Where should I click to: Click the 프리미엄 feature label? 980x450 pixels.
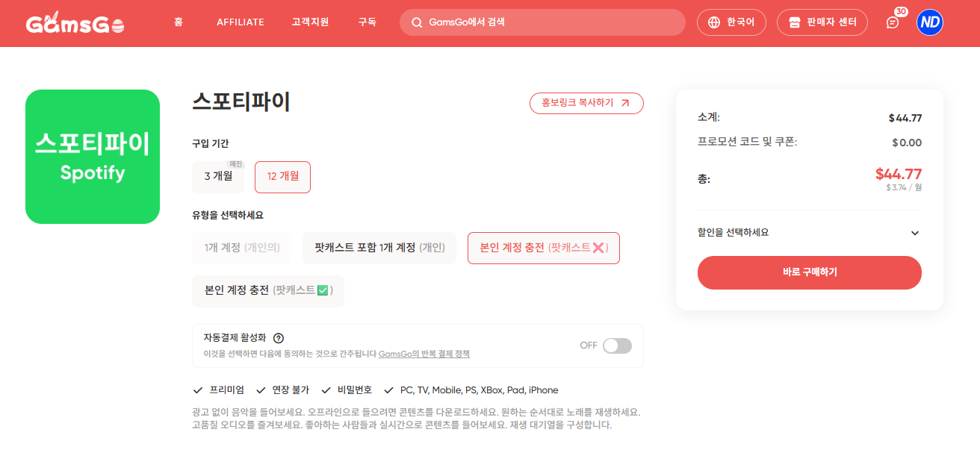pyautogui.click(x=227, y=390)
